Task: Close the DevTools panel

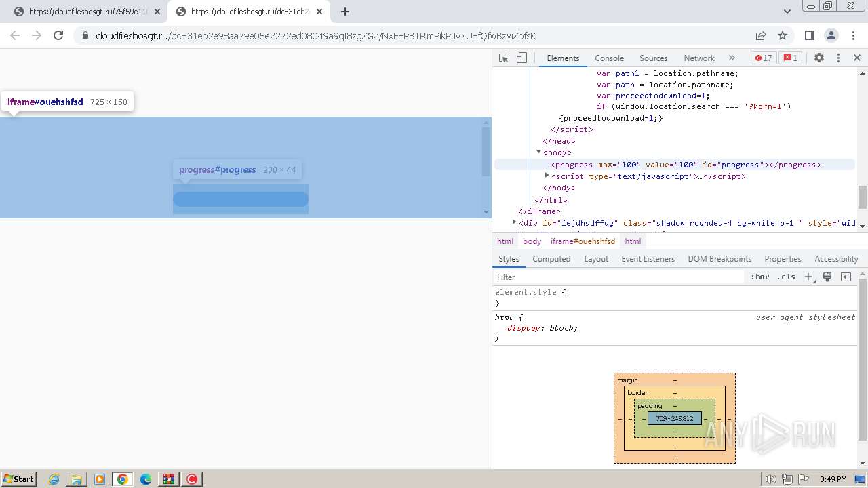Action: pyautogui.click(x=857, y=58)
